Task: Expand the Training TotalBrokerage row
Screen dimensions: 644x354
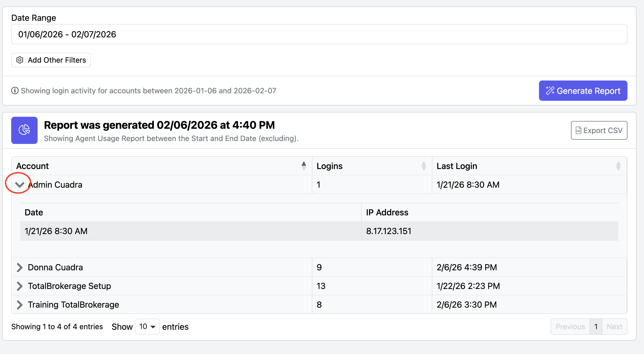Action: [x=20, y=304]
